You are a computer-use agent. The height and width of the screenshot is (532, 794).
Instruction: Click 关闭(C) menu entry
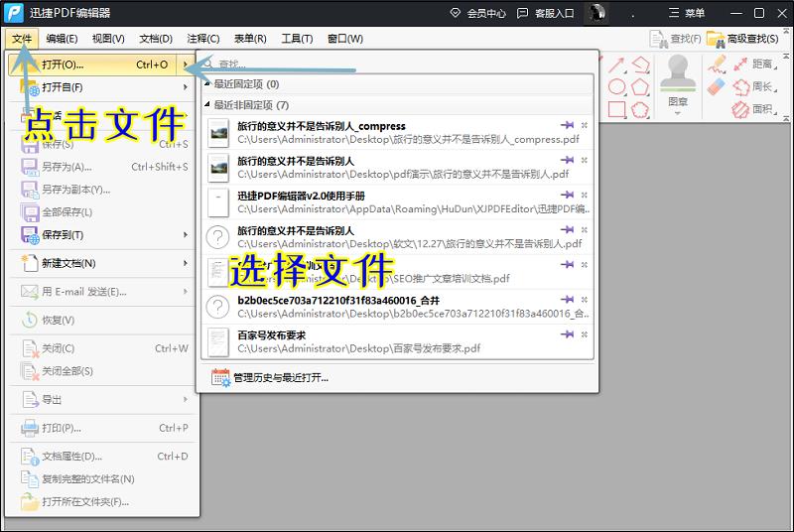pos(100,348)
